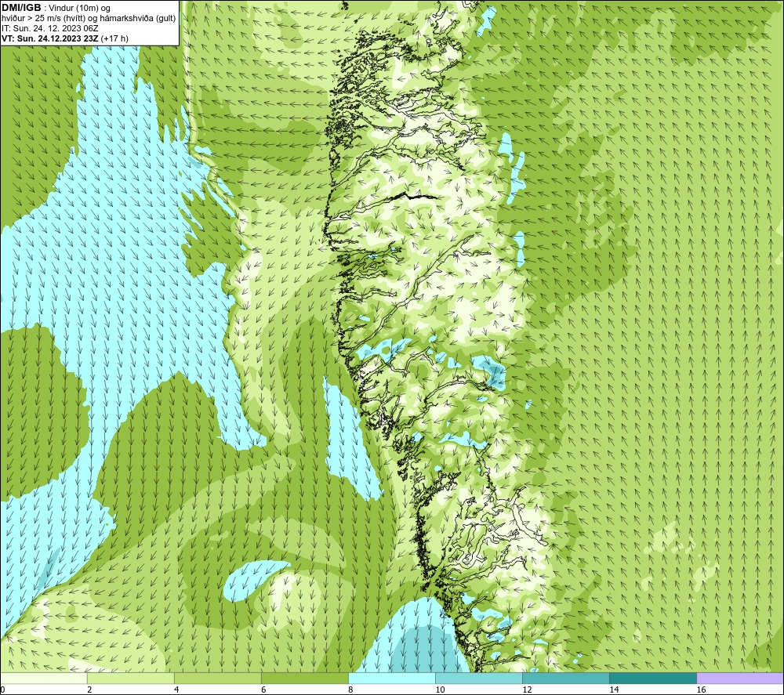This screenshot has width=784, height=695.
Task: Click the "VT: Sun. 24.12.2023 23Z" valid time
Action: [50, 38]
